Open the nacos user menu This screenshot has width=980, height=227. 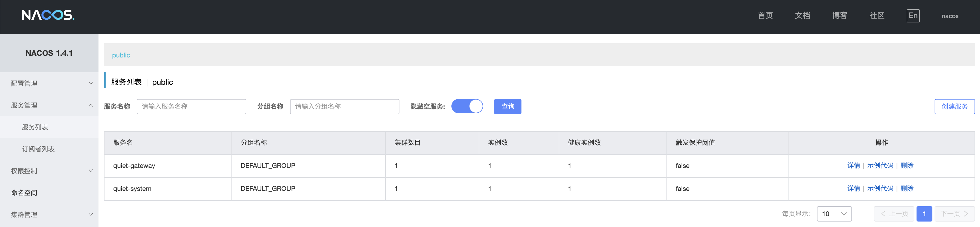coord(950,16)
